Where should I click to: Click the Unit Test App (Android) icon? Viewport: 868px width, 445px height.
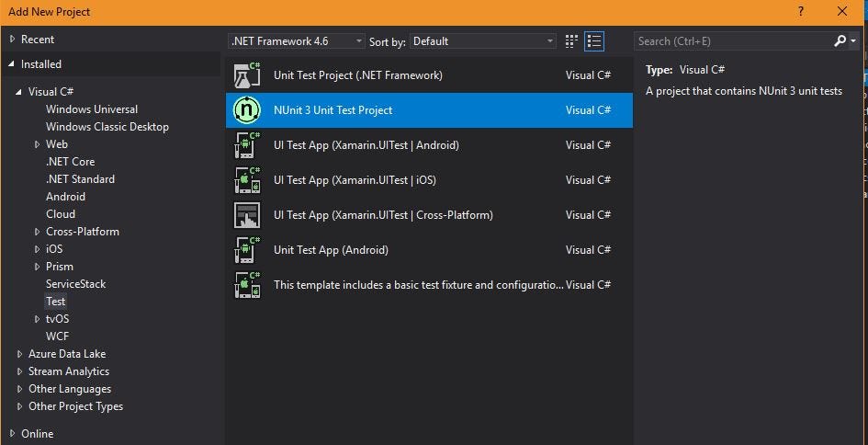coord(248,250)
